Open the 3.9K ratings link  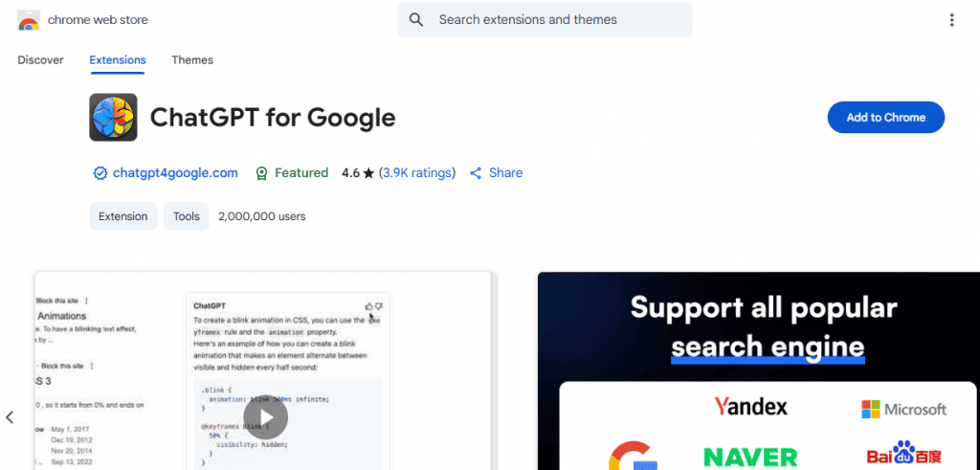(x=417, y=173)
